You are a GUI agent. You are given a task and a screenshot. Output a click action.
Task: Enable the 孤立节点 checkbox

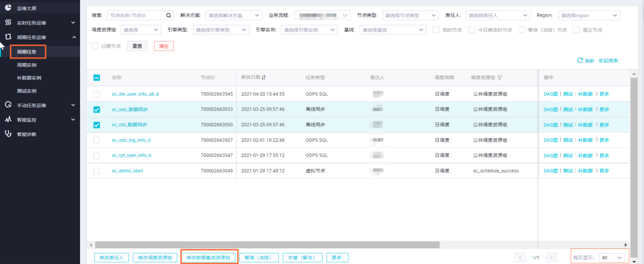(576, 30)
